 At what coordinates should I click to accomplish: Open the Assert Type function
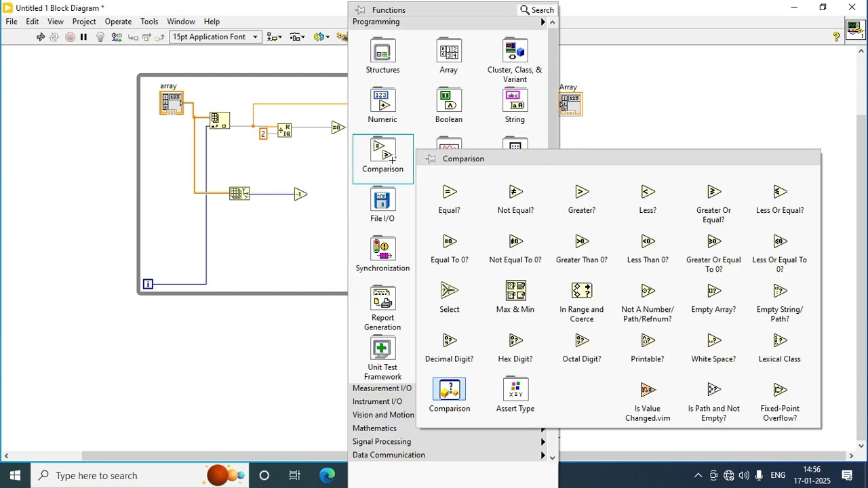515,396
